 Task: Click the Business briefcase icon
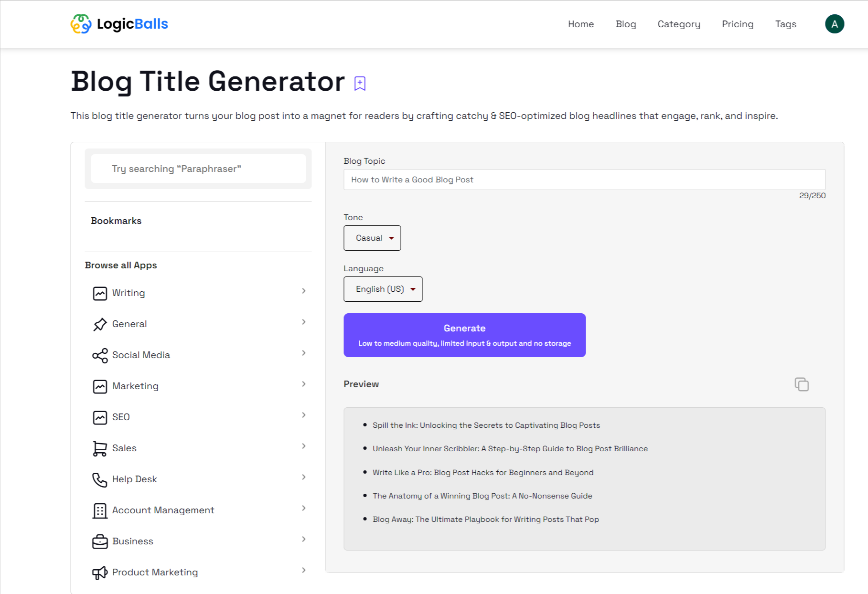tap(100, 541)
